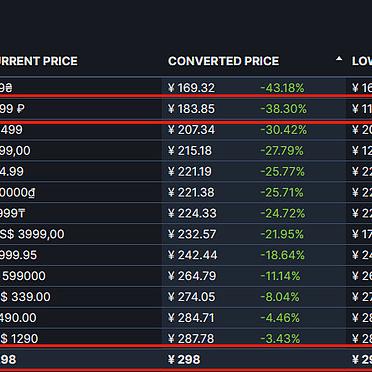Click the -4.46% percentage value
Screen dimensions: 372x372
280,318
